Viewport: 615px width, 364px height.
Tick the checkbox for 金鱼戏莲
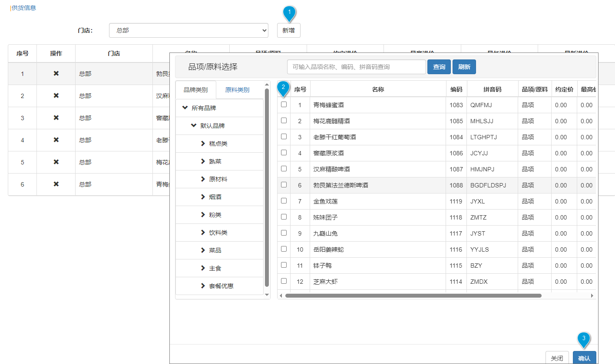point(284,201)
